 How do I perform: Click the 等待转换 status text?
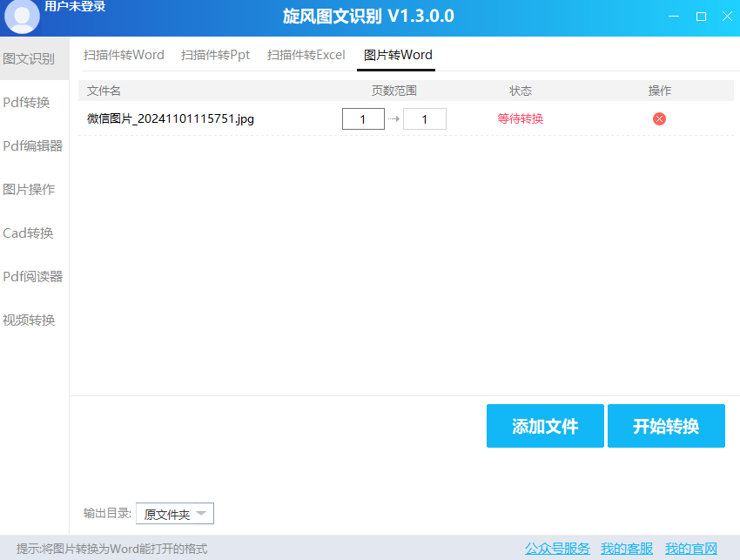click(x=520, y=119)
